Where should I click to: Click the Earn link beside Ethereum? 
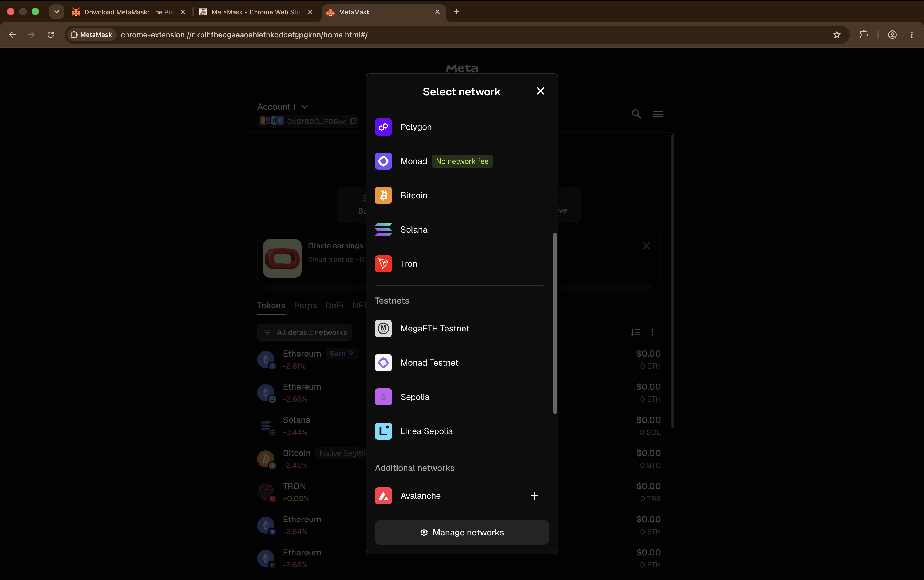click(341, 354)
